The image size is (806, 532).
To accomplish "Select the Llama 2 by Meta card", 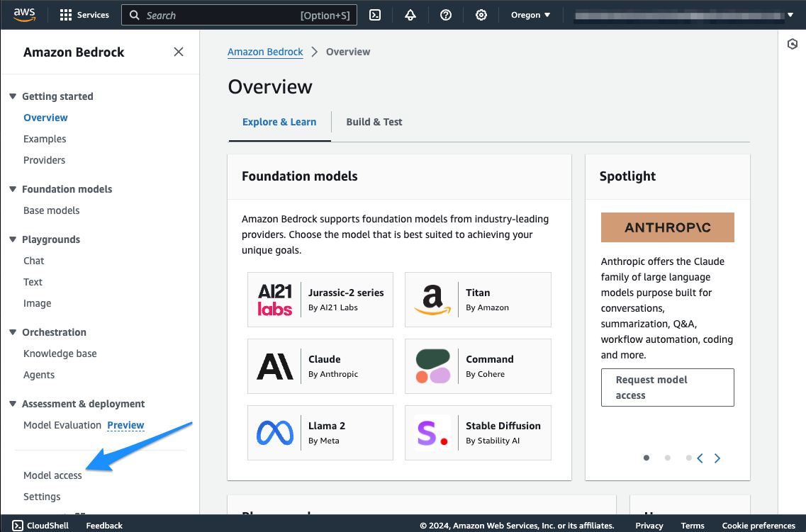I will 320,433.
